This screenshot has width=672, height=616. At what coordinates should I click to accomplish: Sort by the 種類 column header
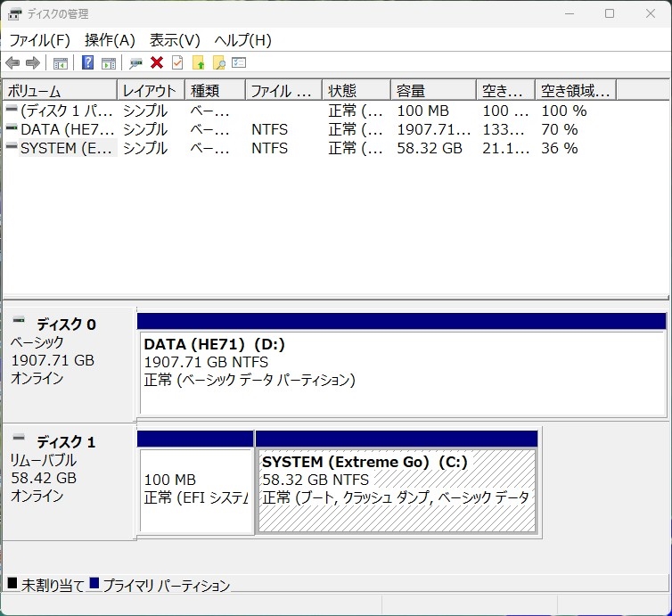pyautogui.click(x=215, y=90)
